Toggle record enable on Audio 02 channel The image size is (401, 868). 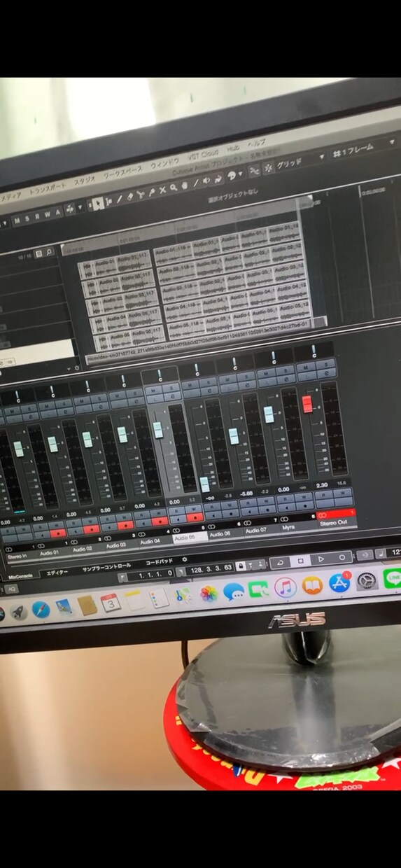coord(92,528)
